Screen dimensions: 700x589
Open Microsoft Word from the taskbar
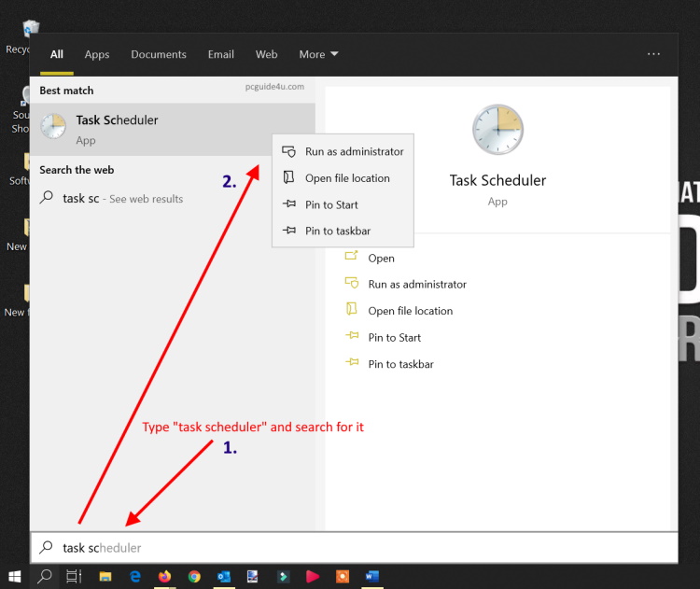371,577
